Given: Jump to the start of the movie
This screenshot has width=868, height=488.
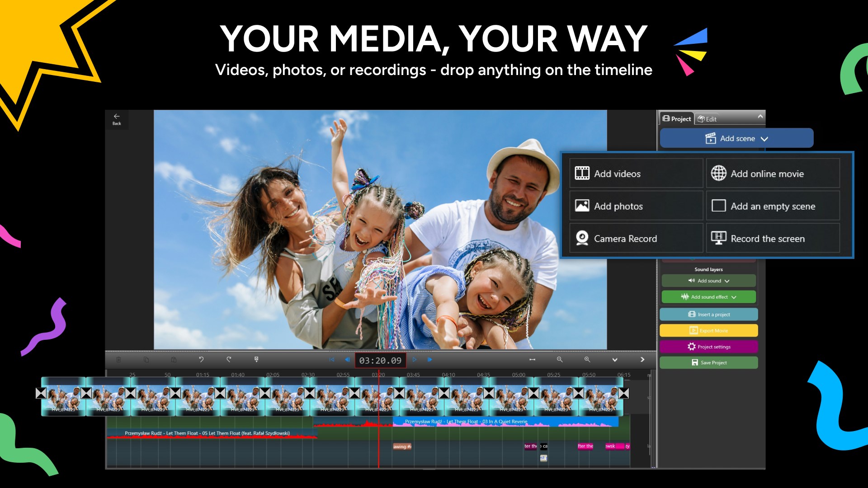Looking at the screenshot, I should pyautogui.click(x=332, y=360).
